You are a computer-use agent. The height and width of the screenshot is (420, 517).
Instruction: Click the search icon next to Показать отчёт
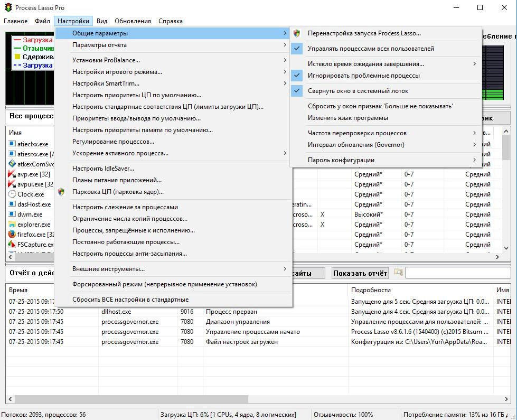coord(398,273)
